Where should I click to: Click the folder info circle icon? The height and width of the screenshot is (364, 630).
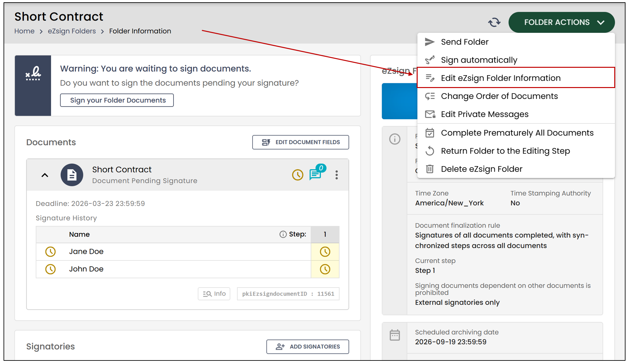395,139
